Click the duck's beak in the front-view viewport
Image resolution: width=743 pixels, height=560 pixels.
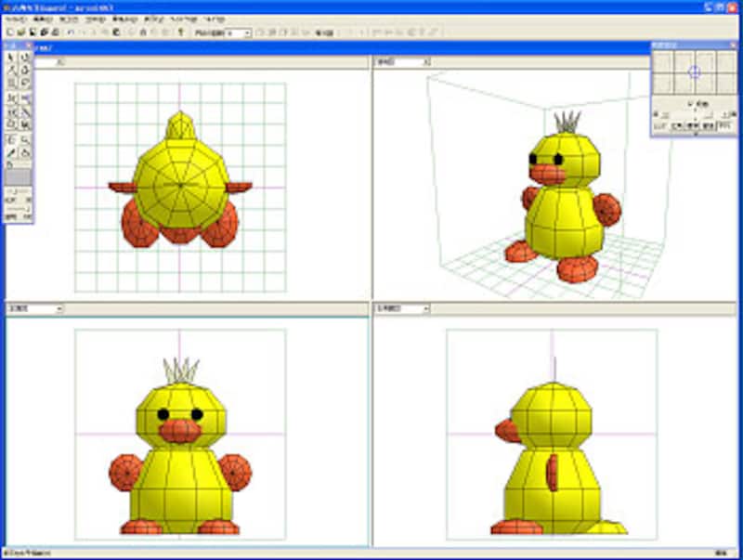[x=180, y=431]
